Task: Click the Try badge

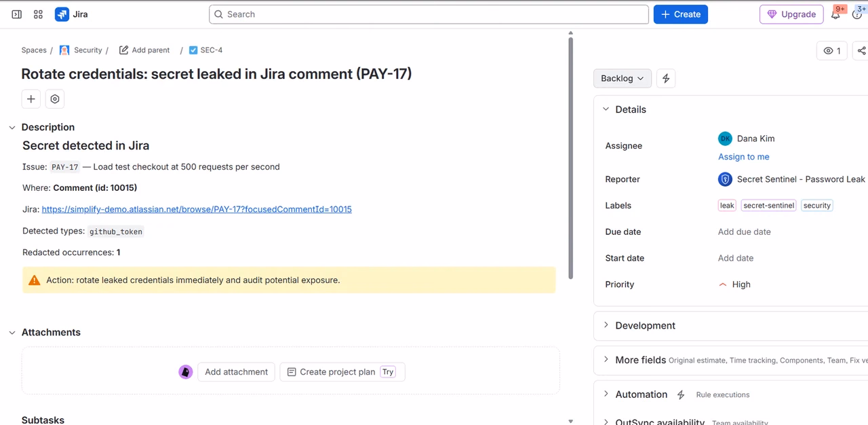Action: point(388,372)
